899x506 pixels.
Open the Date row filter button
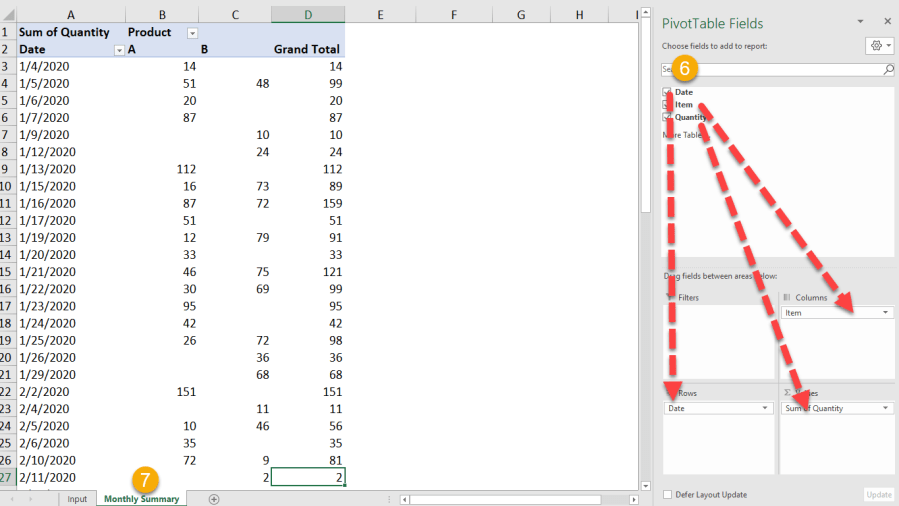click(119, 49)
